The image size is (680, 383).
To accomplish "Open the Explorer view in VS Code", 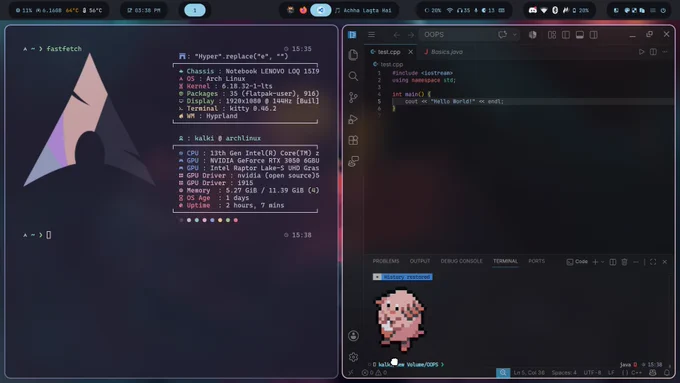I will 353,55.
